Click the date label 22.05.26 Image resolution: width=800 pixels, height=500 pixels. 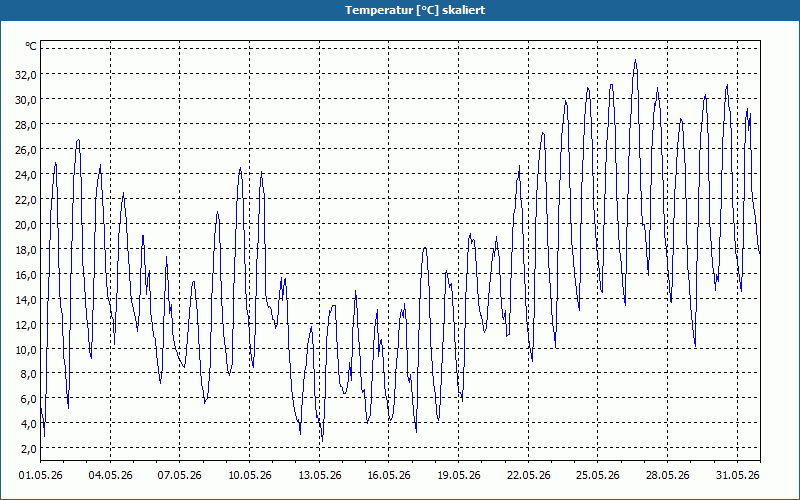point(529,475)
